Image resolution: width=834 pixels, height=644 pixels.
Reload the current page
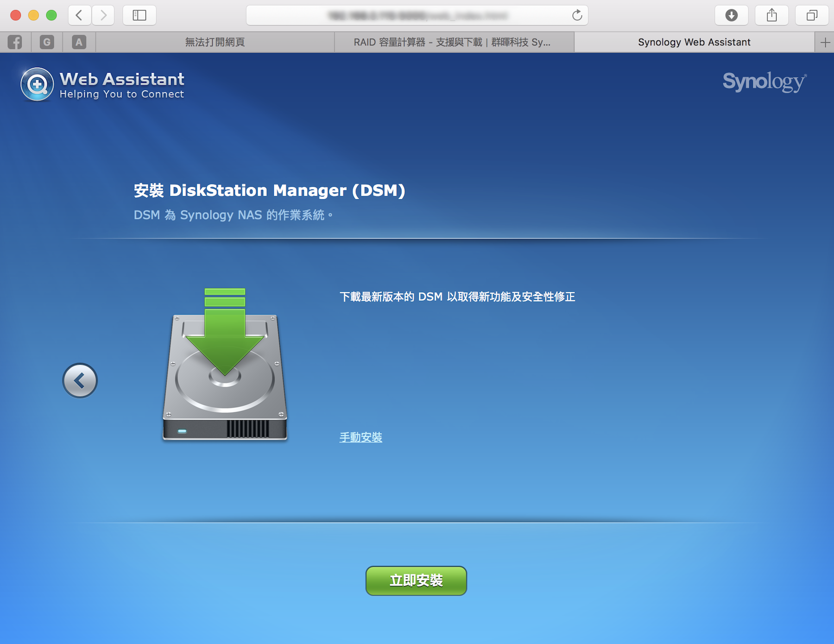click(577, 15)
